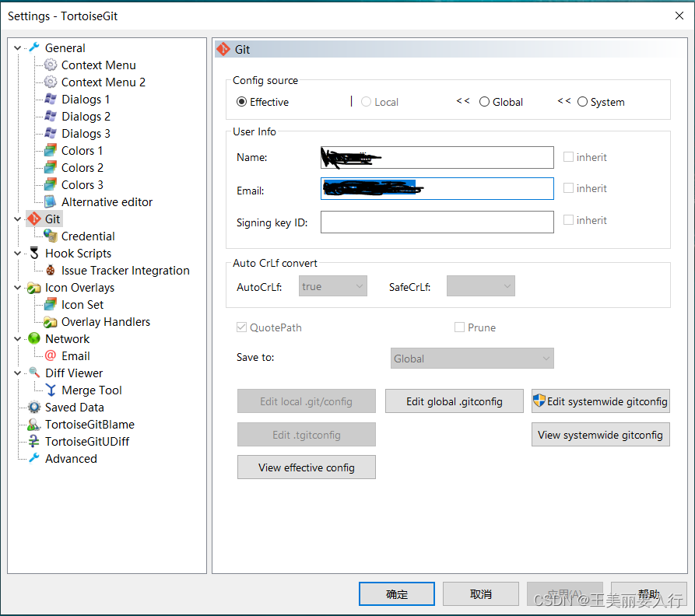Click Edit global .gitconfig button
The width and height of the screenshot is (695, 616).
pos(455,401)
